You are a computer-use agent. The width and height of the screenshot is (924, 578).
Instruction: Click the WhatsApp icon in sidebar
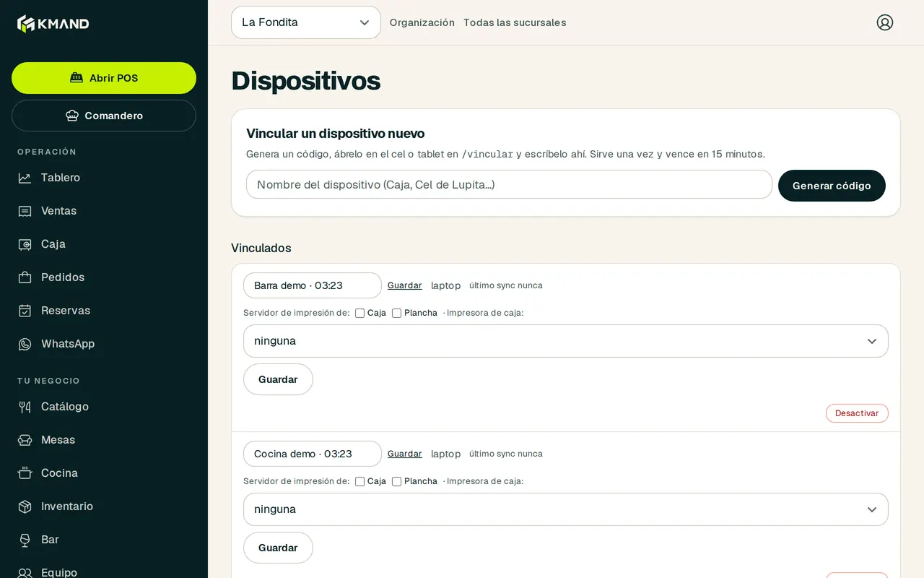pos(25,344)
